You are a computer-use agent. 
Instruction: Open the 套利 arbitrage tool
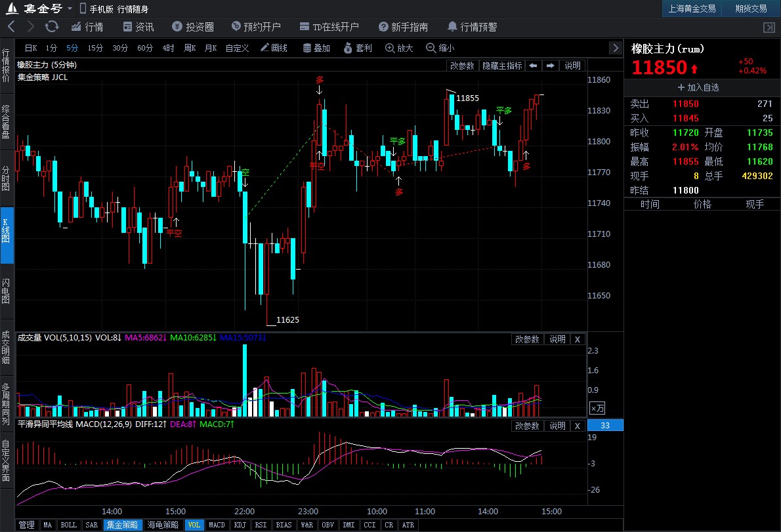(358, 49)
